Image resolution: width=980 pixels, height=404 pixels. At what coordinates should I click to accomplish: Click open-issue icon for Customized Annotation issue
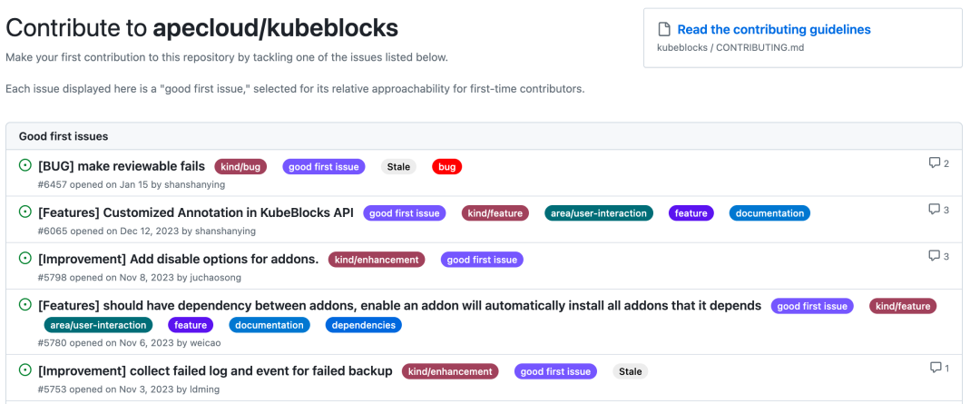pos(25,212)
